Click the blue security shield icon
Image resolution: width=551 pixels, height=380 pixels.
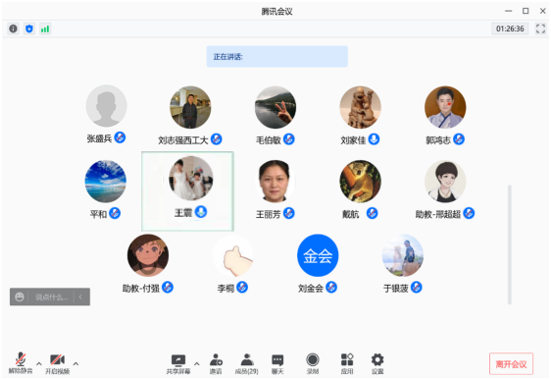pos(29,28)
